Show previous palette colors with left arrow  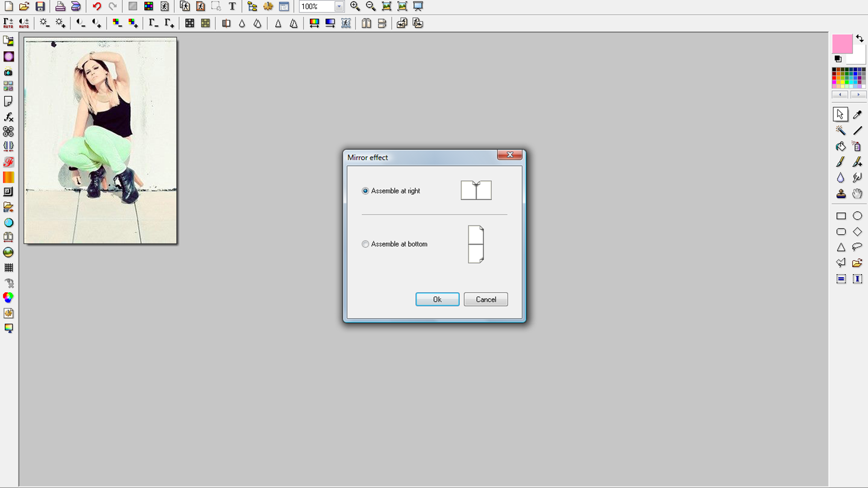(x=840, y=95)
